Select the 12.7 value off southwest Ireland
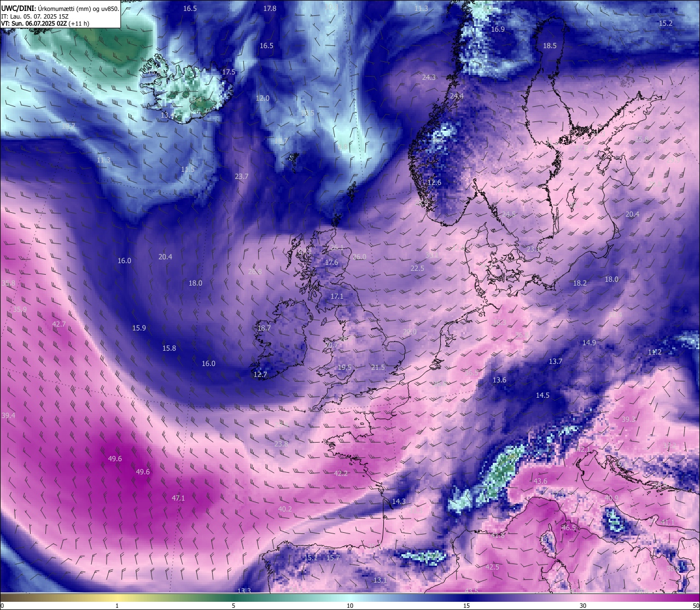 point(260,375)
